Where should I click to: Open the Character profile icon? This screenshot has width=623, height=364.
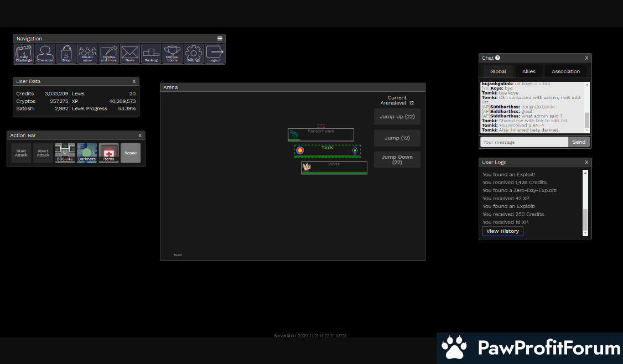[x=45, y=54]
